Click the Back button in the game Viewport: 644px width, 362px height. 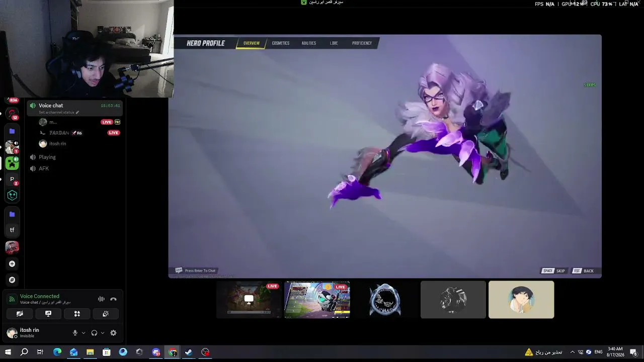tap(583, 271)
